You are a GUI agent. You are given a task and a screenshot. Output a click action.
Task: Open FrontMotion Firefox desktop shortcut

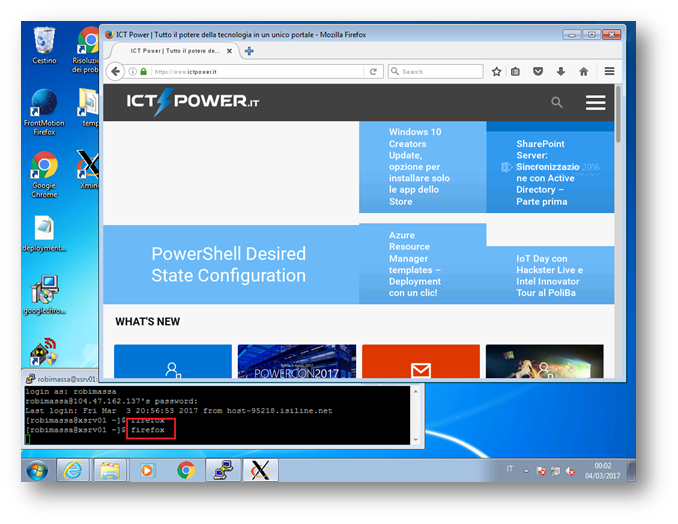click(44, 112)
